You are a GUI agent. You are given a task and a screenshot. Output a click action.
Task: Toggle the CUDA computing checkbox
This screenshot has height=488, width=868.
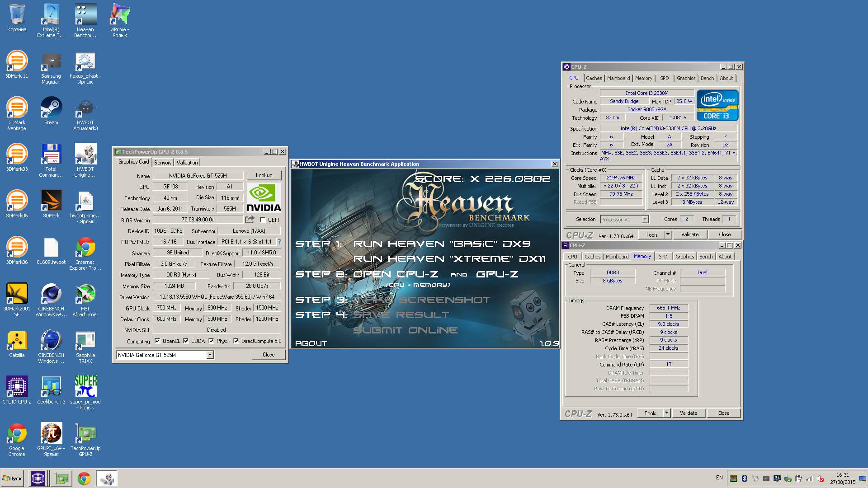tap(186, 341)
